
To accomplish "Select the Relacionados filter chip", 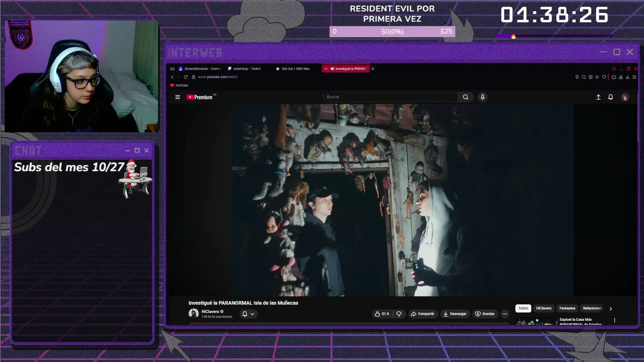I will [592, 308].
